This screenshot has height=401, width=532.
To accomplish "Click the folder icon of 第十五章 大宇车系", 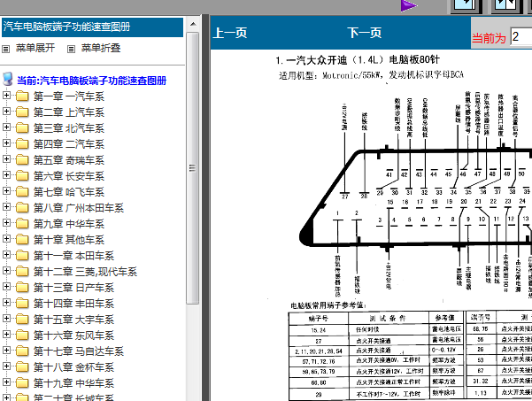I will pyautogui.click(x=22, y=320).
